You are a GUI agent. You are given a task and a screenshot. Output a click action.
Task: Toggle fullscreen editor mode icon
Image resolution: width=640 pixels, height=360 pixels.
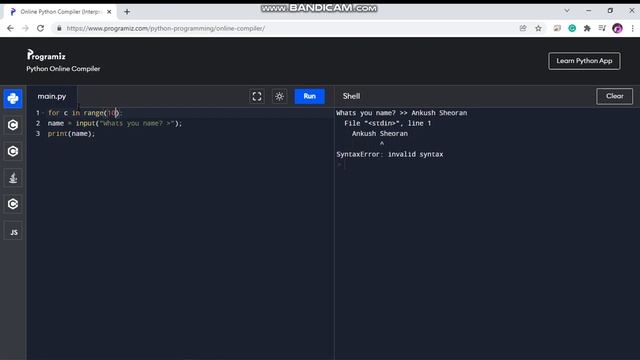(257, 96)
